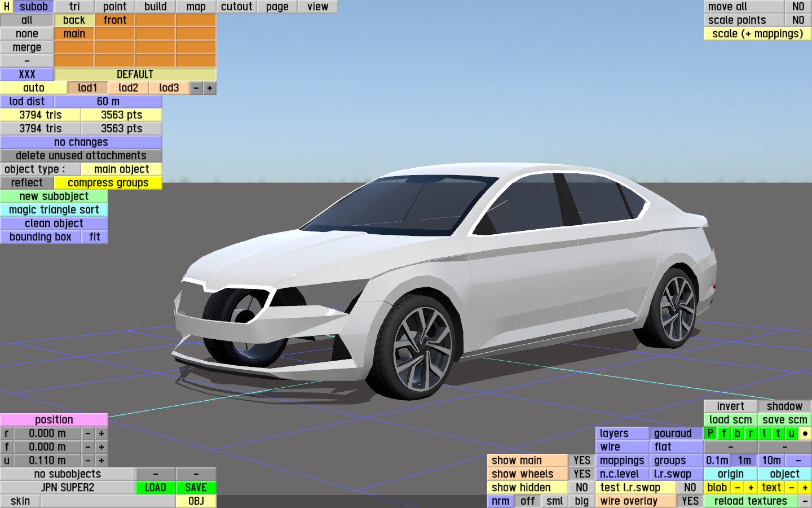Open the cutout tab
The image size is (812, 508).
(x=237, y=7)
